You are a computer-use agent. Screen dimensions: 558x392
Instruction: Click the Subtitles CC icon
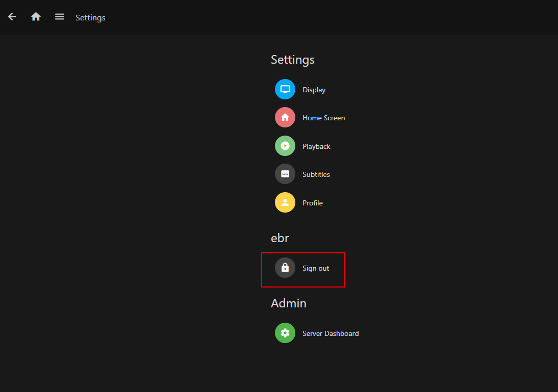285,174
